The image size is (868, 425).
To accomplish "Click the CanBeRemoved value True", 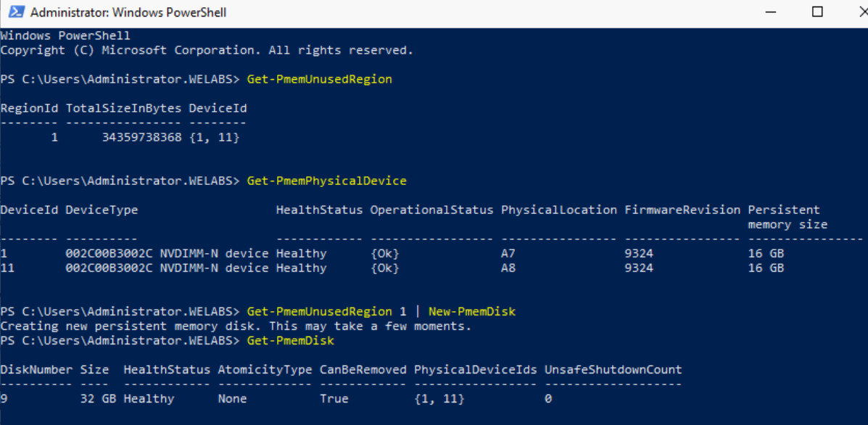I will 334,398.
